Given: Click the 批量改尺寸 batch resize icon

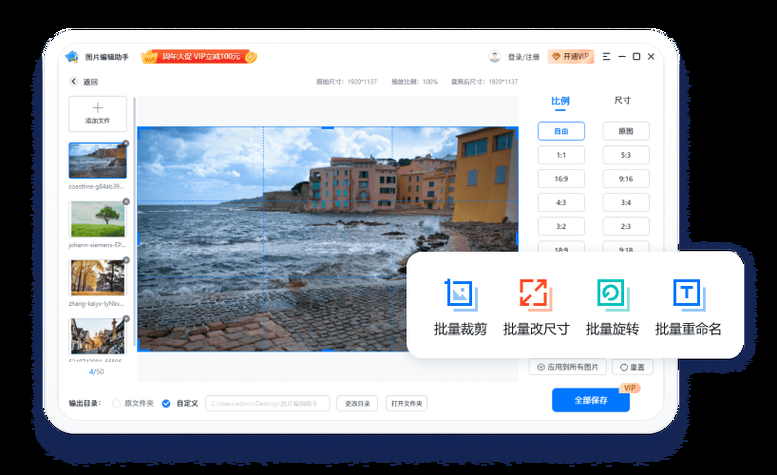Looking at the screenshot, I should [x=536, y=295].
